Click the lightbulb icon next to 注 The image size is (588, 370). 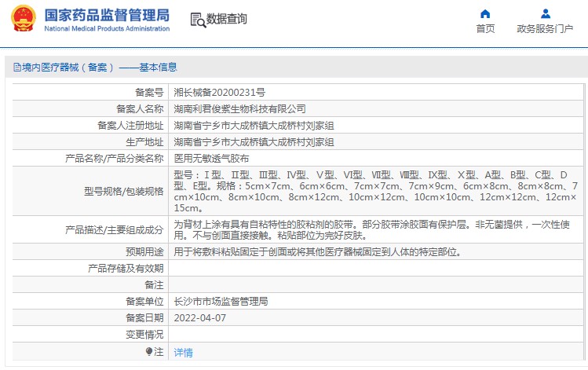(x=149, y=352)
